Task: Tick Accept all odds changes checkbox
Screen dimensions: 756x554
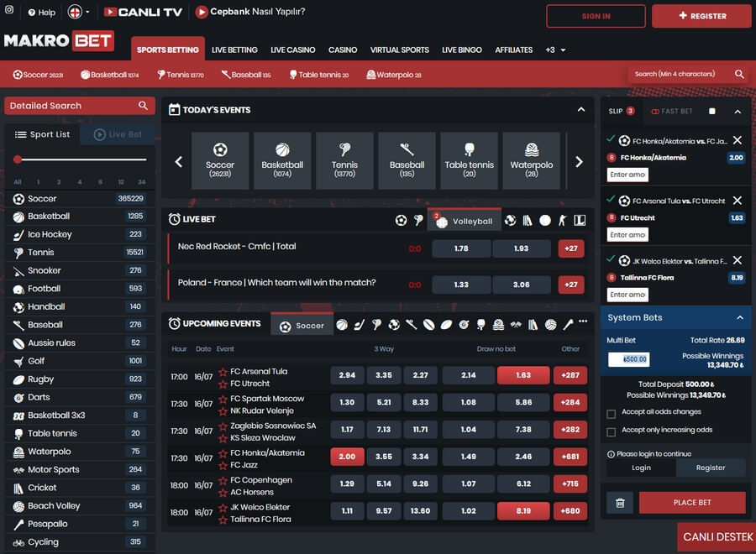Action: [611, 414]
